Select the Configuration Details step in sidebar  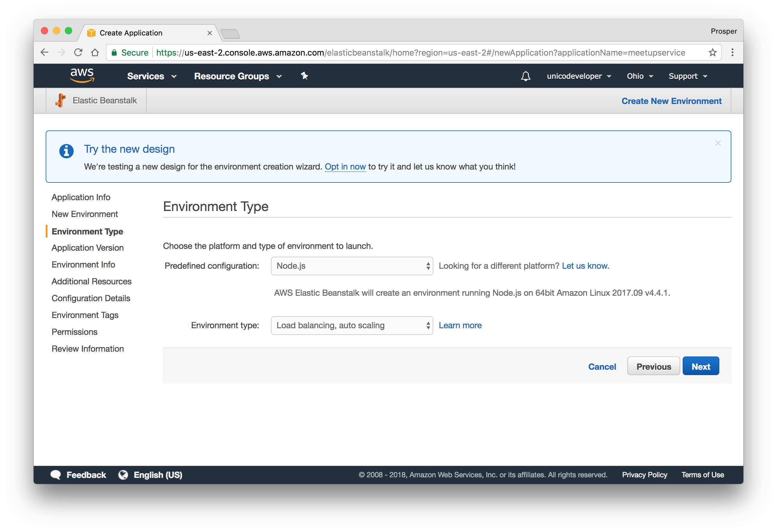91,298
